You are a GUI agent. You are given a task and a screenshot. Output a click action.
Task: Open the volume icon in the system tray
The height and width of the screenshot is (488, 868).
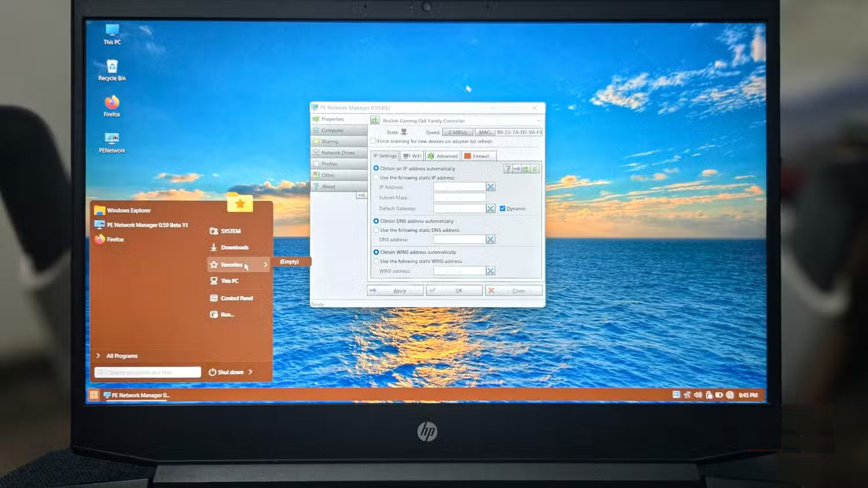point(697,394)
